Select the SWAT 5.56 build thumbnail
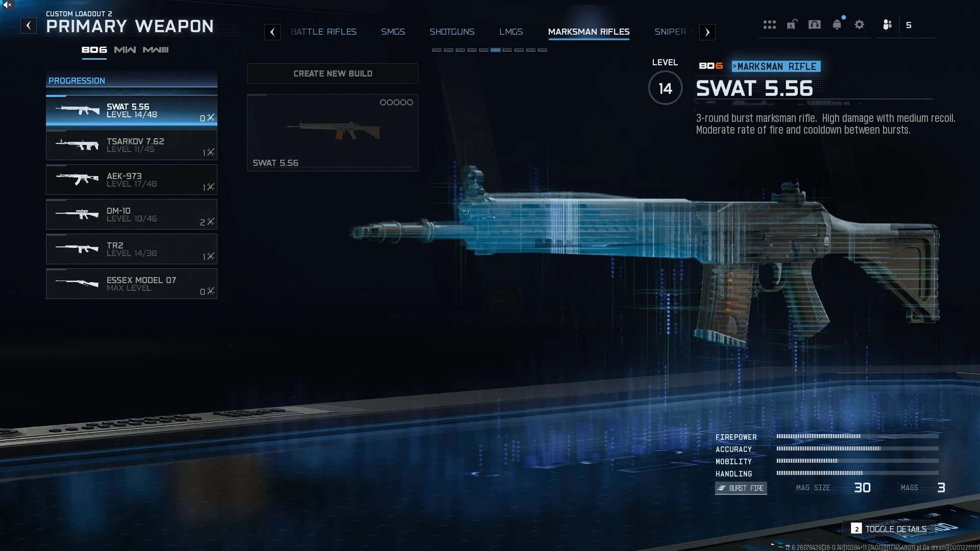 pos(333,133)
